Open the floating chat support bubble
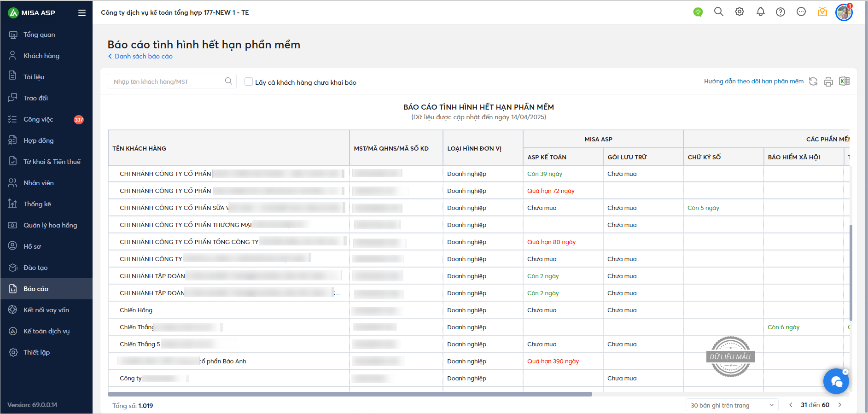The image size is (868, 414). pos(836,381)
